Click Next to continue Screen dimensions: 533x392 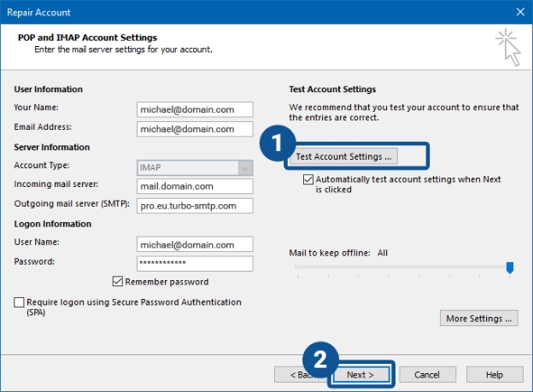(x=360, y=375)
